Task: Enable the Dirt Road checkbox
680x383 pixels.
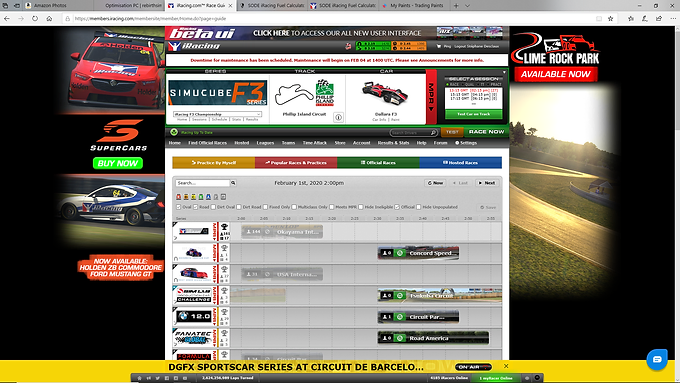Action: (x=239, y=207)
